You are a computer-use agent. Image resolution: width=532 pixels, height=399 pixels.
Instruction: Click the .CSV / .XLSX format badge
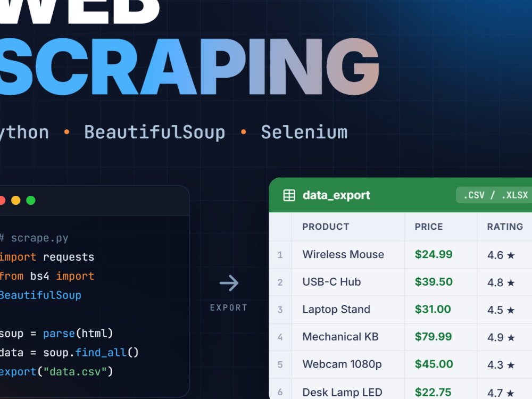click(x=495, y=195)
